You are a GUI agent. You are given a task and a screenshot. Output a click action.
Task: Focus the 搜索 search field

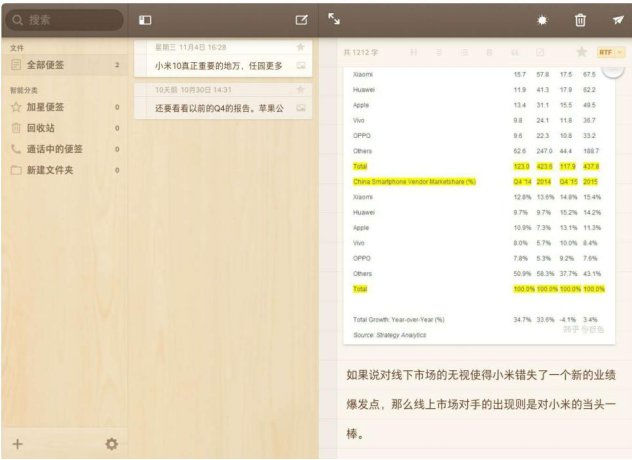point(64,20)
